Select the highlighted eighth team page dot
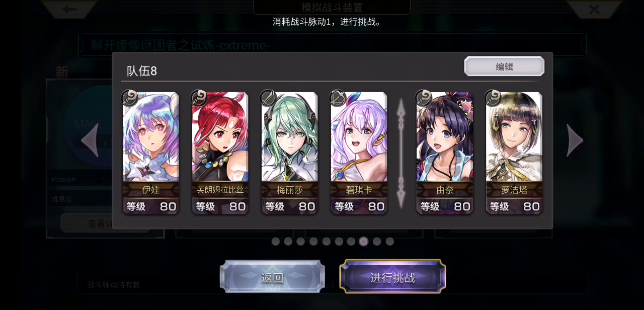The height and width of the screenshot is (310, 644). click(x=364, y=242)
